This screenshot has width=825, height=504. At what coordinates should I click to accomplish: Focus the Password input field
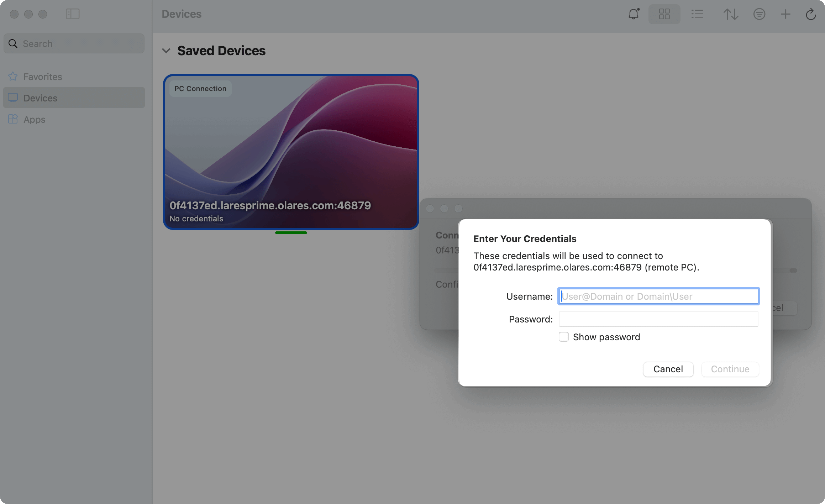click(x=658, y=319)
